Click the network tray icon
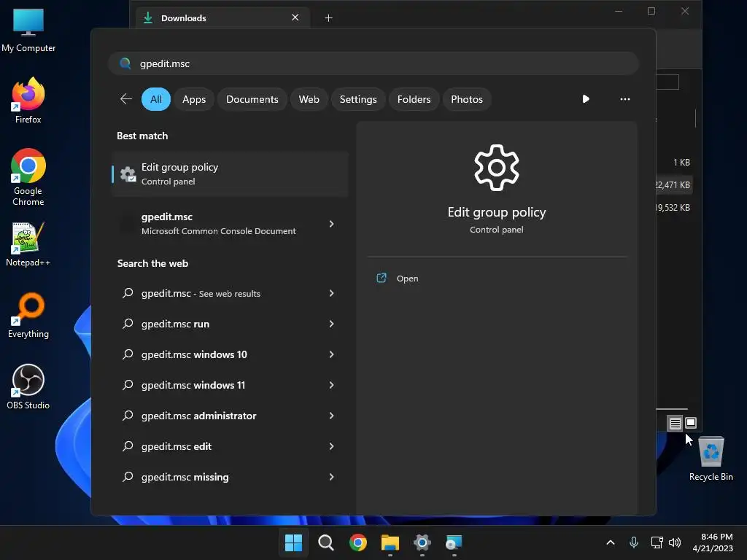 657,542
